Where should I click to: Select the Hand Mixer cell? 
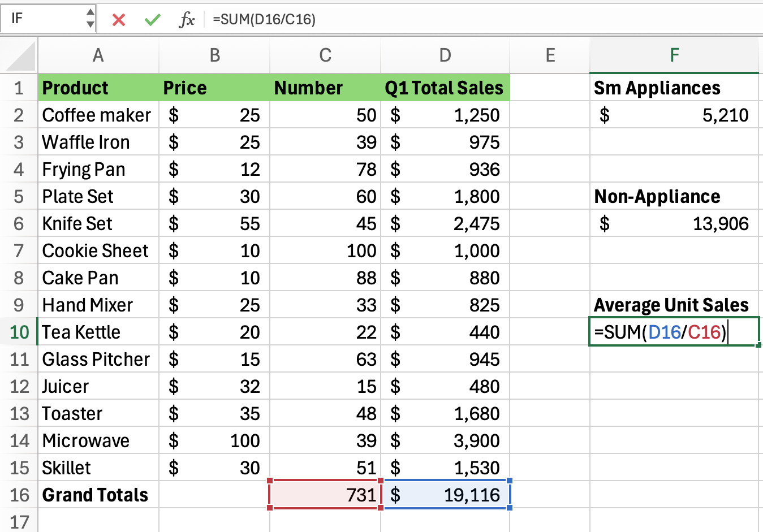click(x=98, y=305)
